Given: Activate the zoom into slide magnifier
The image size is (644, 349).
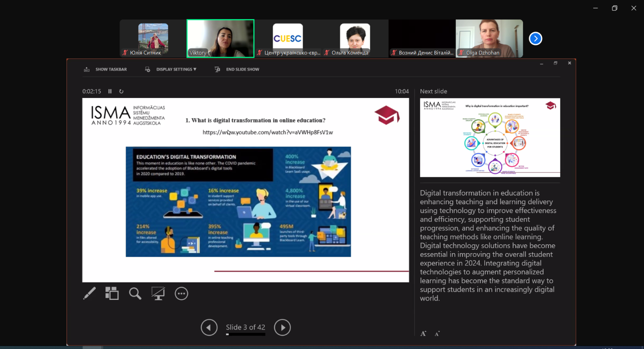Looking at the screenshot, I should point(135,293).
